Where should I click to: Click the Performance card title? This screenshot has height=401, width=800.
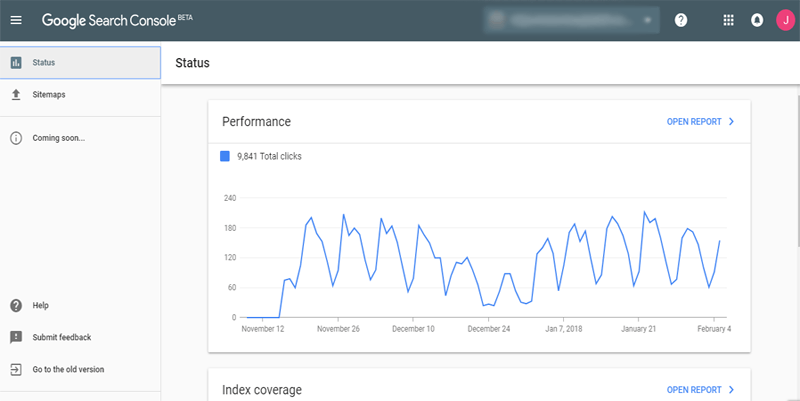click(256, 121)
